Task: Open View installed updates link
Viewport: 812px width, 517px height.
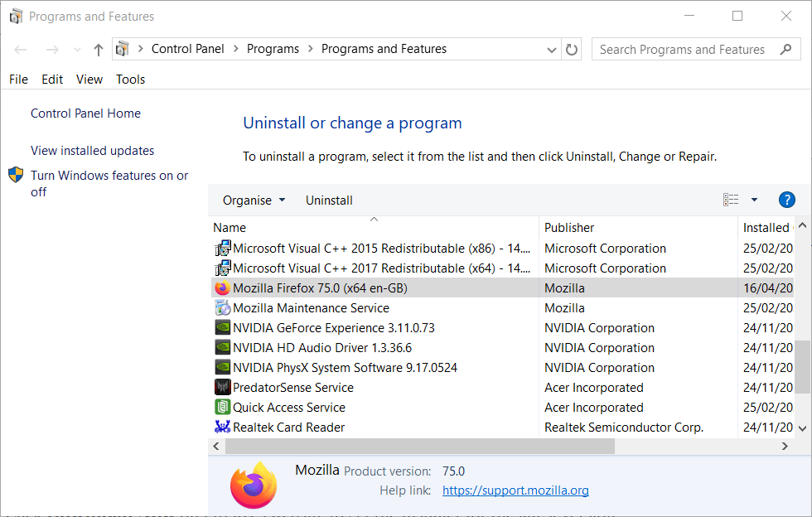Action: click(92, 151)
